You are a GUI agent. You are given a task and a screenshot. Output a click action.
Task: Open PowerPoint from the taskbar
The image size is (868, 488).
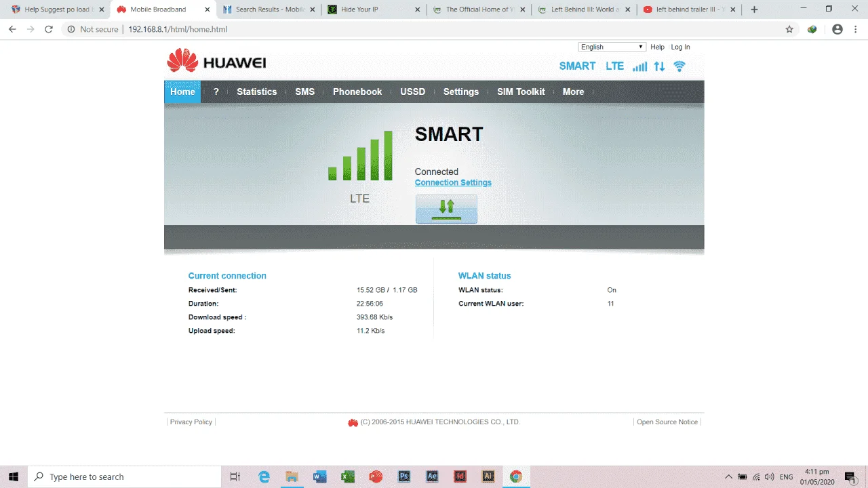(376, 476)
